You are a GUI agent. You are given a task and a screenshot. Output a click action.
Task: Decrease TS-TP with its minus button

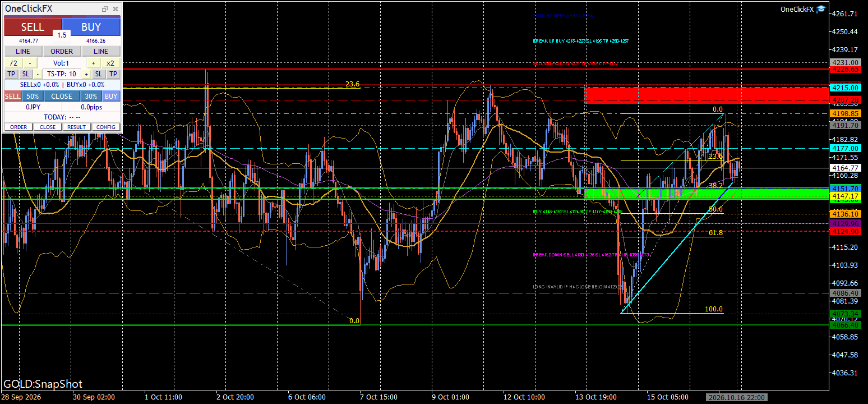tap(38, 74)
